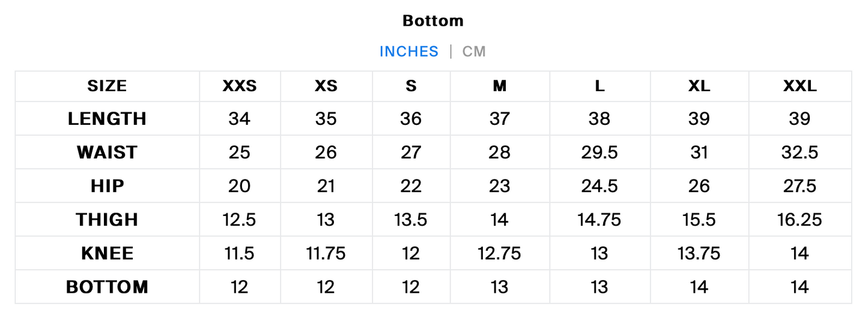The width and height of the screenshot is (868, 330).
Task: Select the L size column header
Action: coord(599,86)
